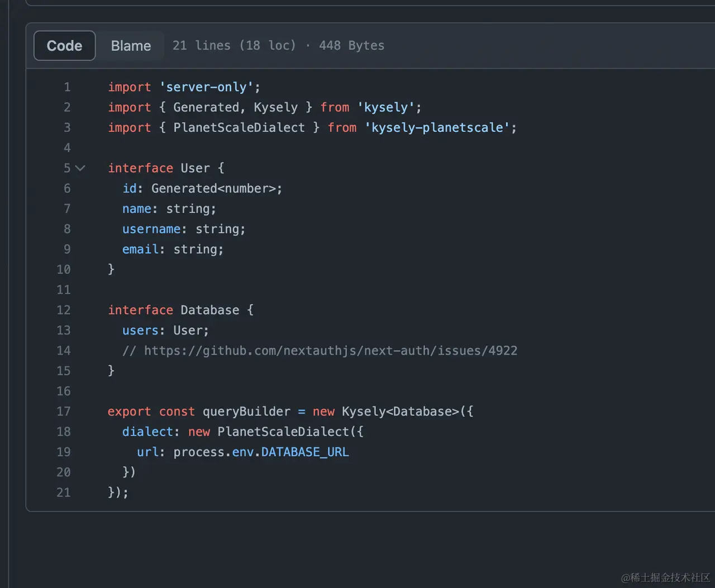Click the Database interface name
The height and width of the screenshot is (588, 715).
(x=209, y=310)
